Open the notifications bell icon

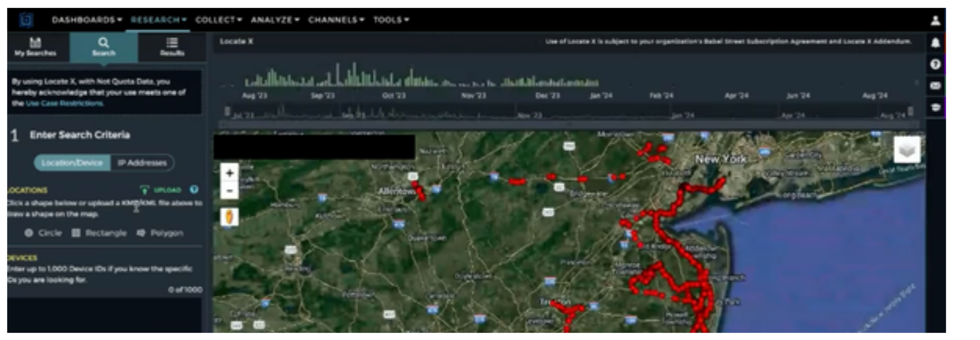tap(935, 43)
